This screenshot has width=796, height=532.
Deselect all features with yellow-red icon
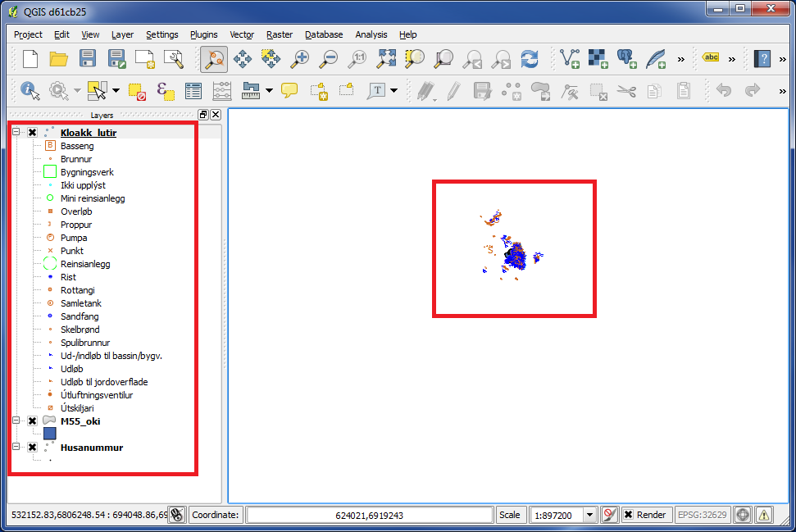137,91
